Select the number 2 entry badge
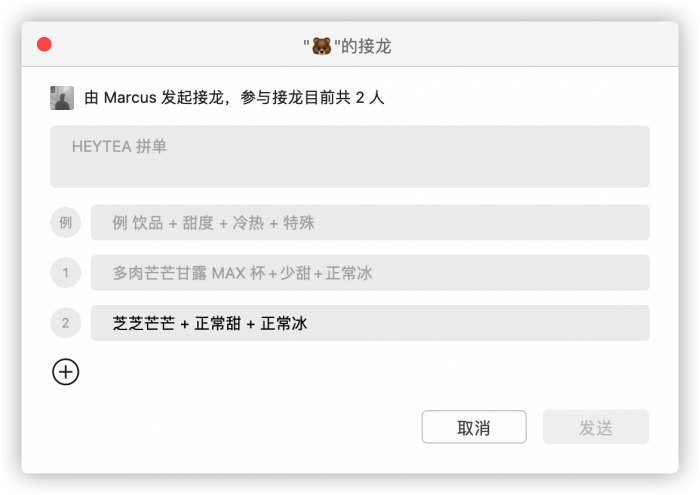Image resolution: width=700 pixels, height=495 pixels. (65, 323)
